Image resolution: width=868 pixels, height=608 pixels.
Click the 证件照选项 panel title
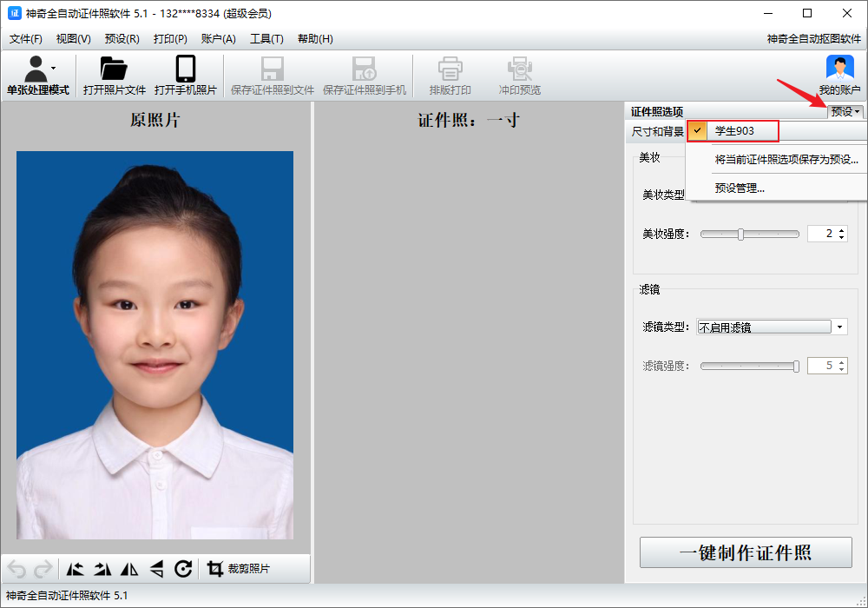coord(656,112)
